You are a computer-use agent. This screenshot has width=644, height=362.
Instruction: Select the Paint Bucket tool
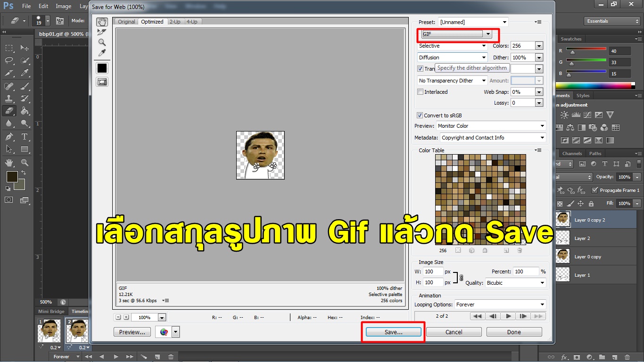25,111
